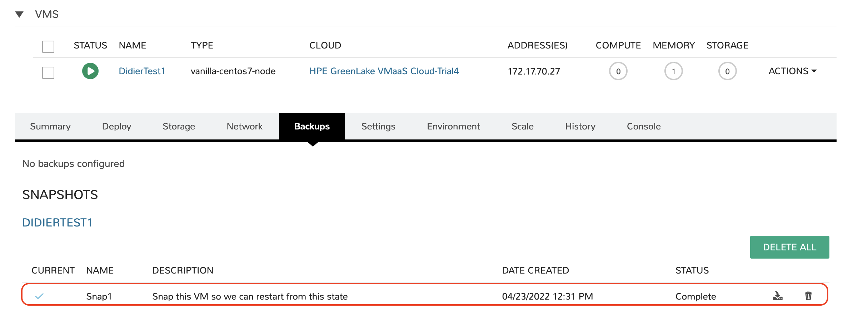Click the Compute usage gauge
Image resolution: width=868 pixels, height=321 pixels.
(x=618, y=71)
